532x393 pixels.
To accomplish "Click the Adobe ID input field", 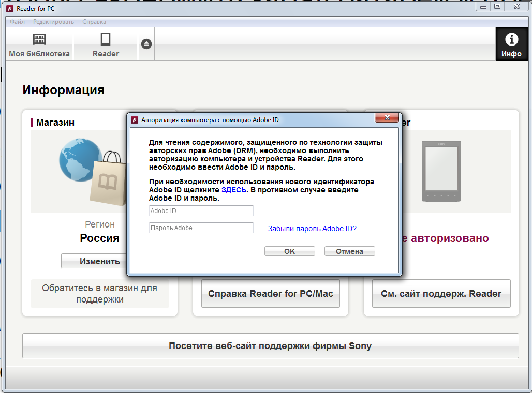I will (201, 210).
